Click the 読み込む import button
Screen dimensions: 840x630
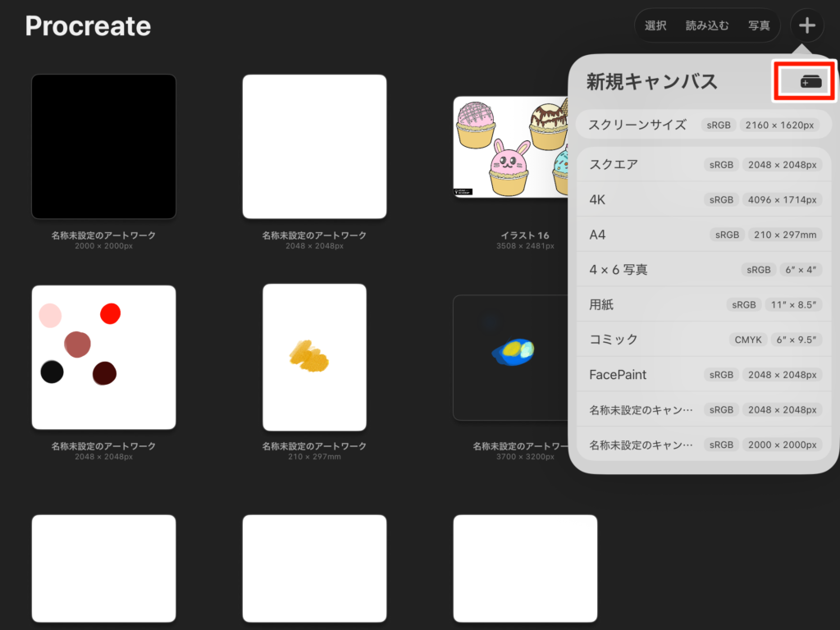tap(707, 25)
